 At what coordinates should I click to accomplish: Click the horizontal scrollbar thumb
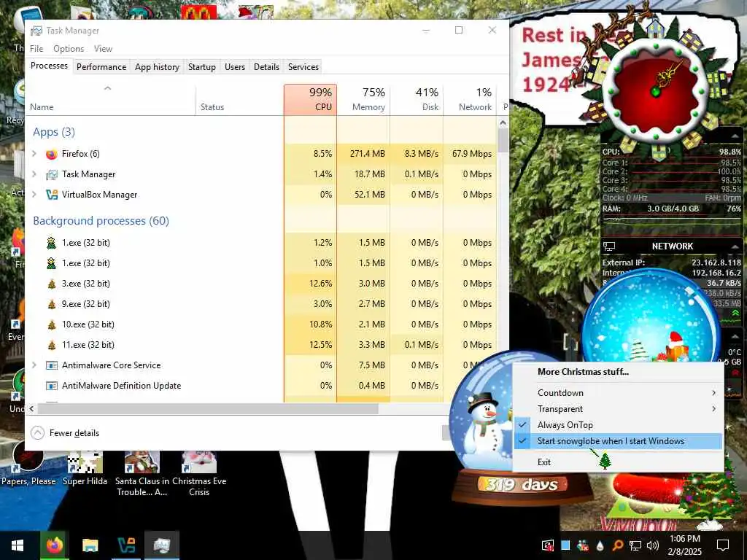pos(208,408)
